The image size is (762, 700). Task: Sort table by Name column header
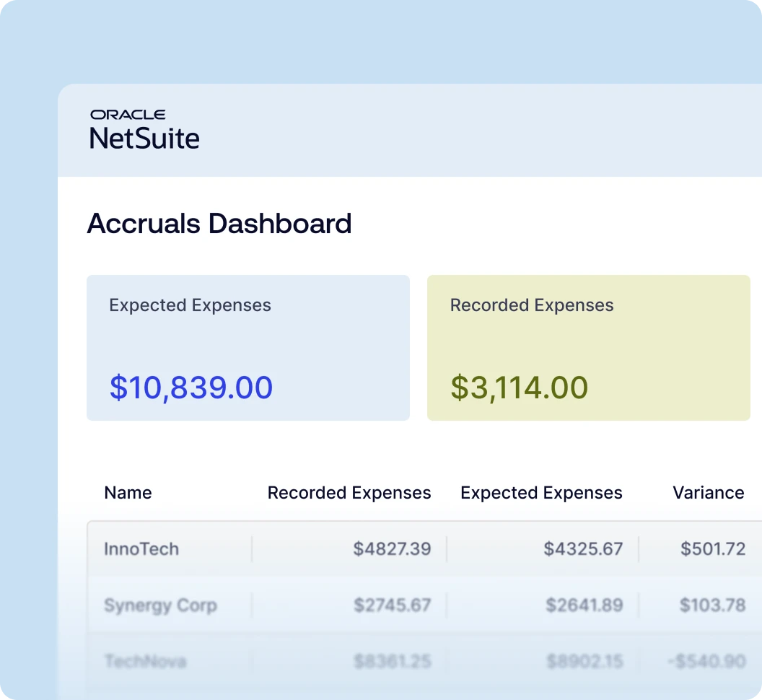click(x=128, y=493)
